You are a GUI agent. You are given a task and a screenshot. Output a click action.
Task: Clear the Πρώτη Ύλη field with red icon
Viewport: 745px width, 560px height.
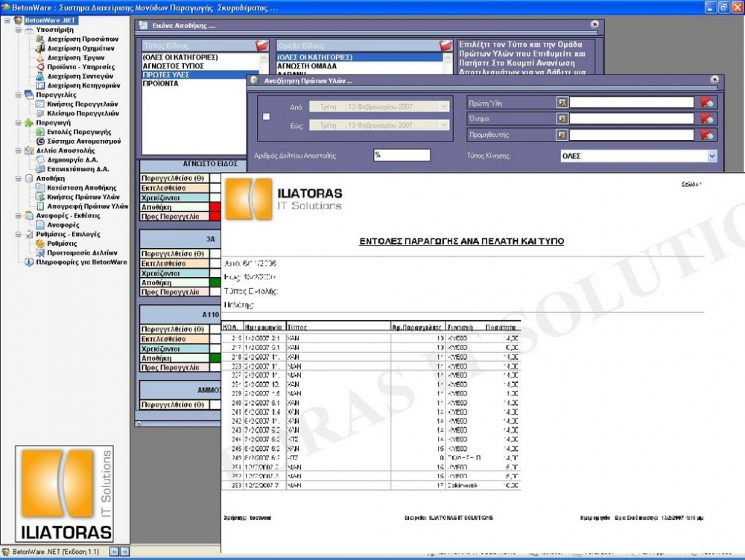706,103
